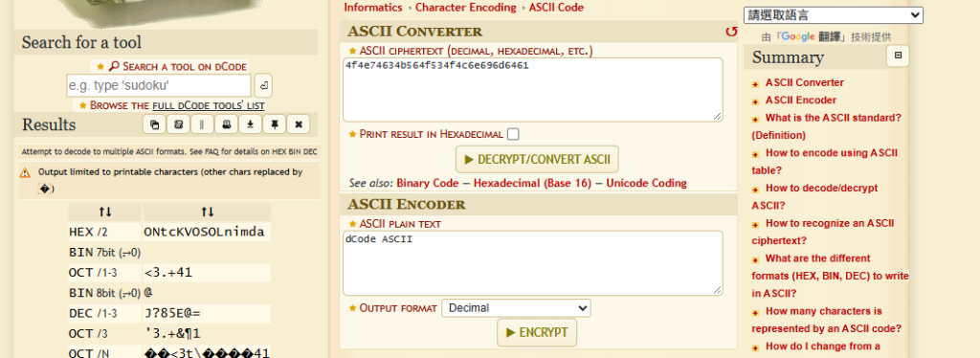980x358 pixels.
Task: Click the second Results toolbar icon
Action: point(178,124)
